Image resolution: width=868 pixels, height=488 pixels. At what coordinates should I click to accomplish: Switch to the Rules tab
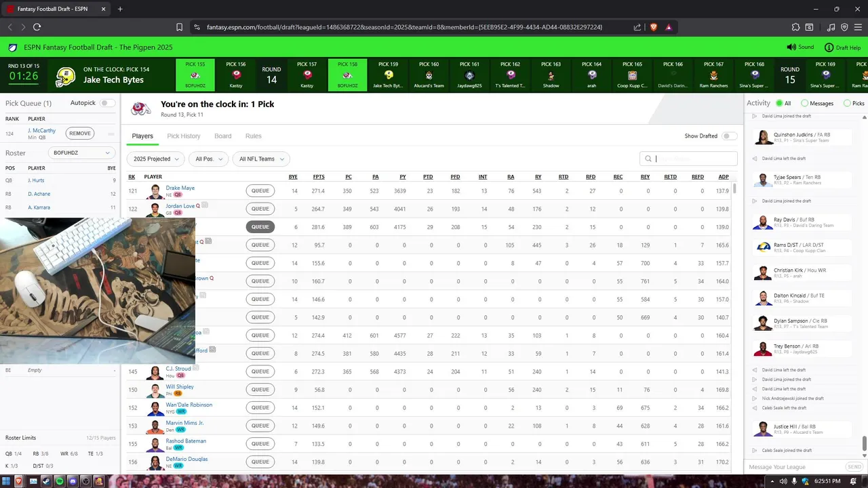tap(254, 136)
